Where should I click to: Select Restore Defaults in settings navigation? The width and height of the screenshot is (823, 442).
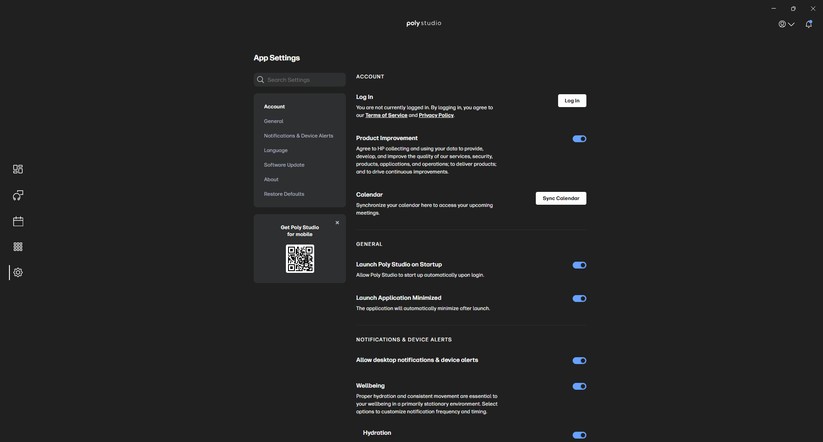point(284,194)
